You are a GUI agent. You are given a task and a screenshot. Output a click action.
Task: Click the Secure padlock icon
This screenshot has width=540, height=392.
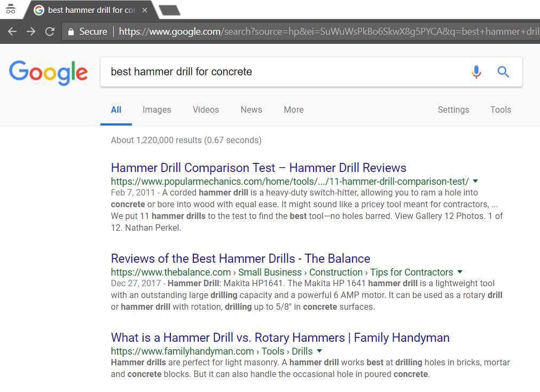pyautogui.click(x=71, y=32)
